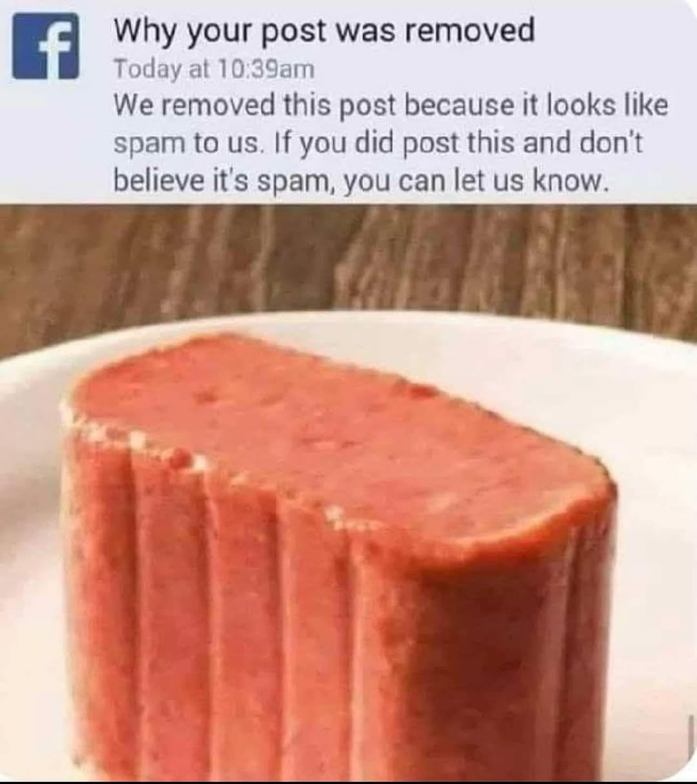Click the wooden table background
This screenshot has width=697, height=784.
pyautogui.click(x=348, y=258)
